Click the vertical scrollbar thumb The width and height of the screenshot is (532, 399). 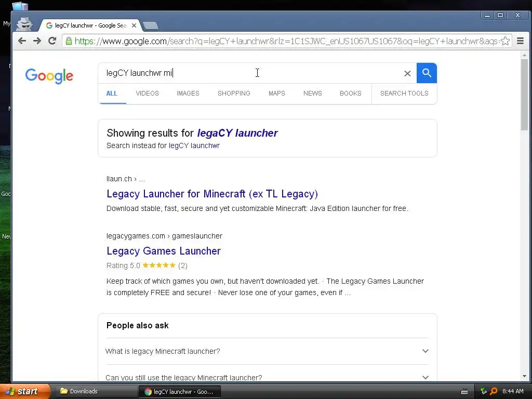point(525,95)
